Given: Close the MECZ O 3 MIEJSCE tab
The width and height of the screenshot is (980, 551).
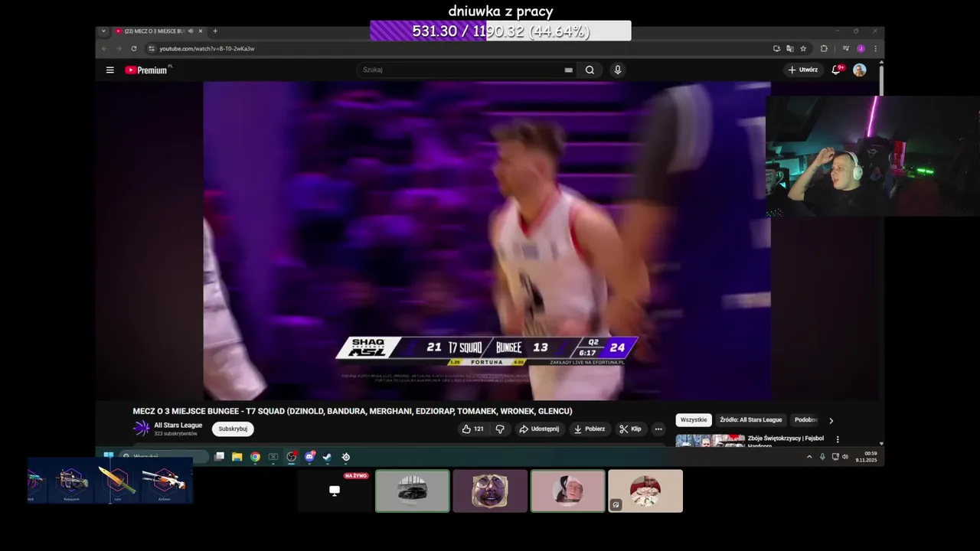Looking at the screenshot, I should [x=201, y=31].
